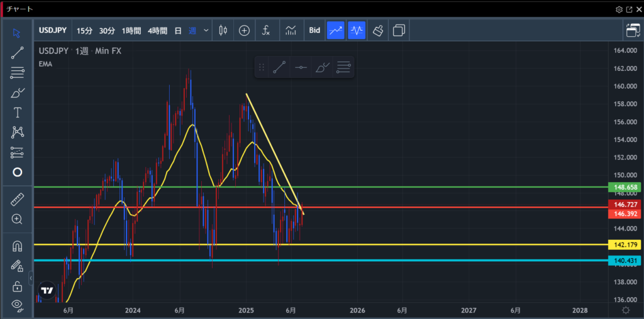Open chart panel settings gear
The width and height of the screenshot is (644, 319).
click(x=619, y=9)
